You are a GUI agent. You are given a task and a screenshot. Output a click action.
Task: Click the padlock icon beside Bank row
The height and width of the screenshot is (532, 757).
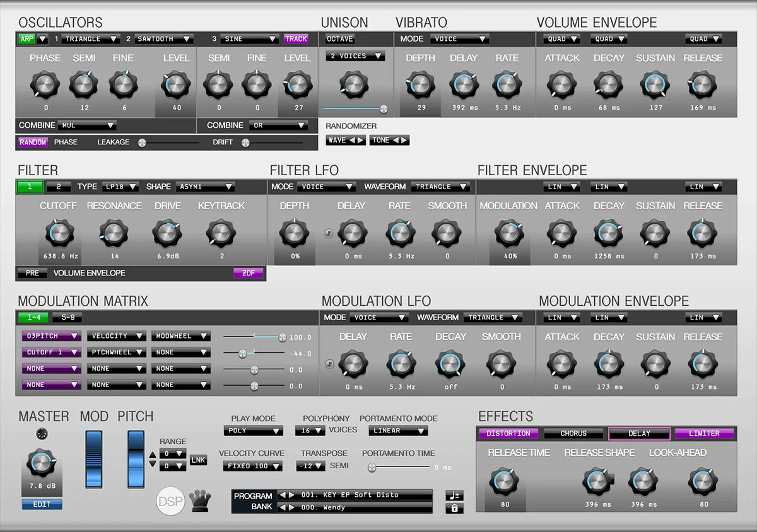(x=454, y=508)
